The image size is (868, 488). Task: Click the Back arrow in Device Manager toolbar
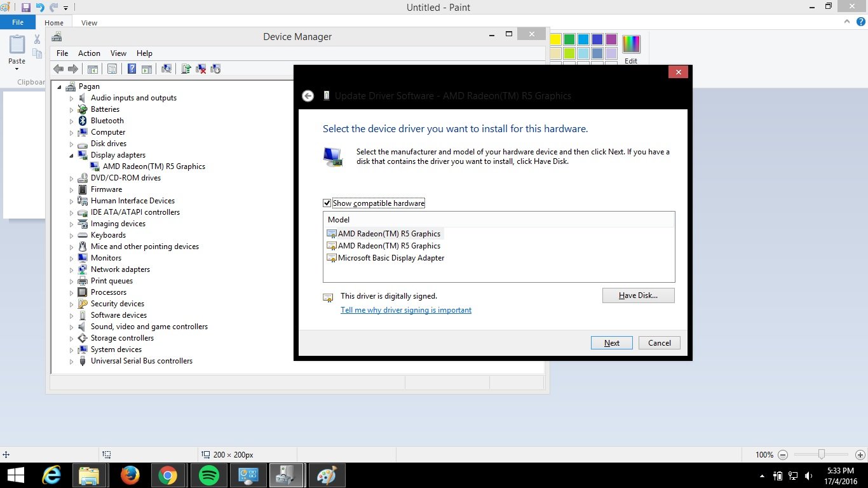coord(58,69)
